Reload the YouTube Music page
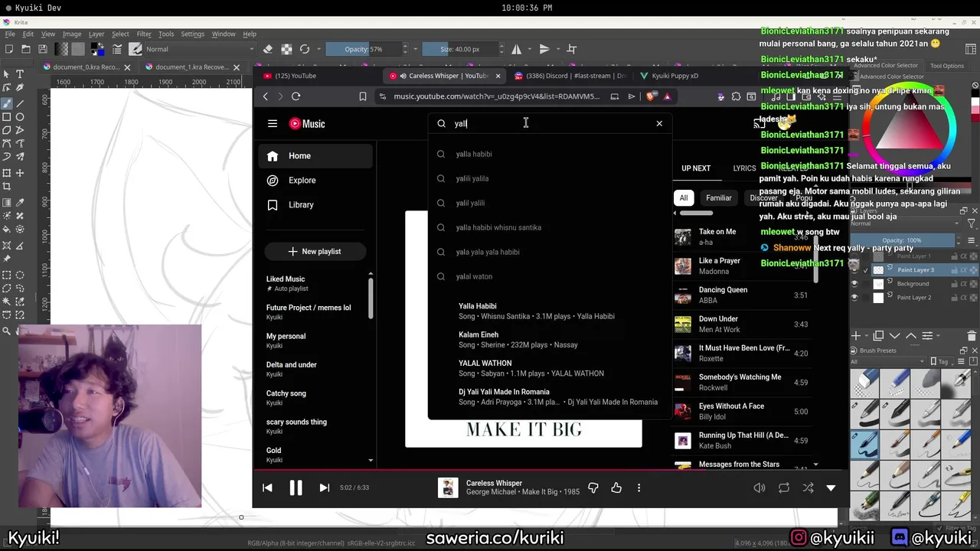The height and width of the screenshot is (551, 980). 296,96
